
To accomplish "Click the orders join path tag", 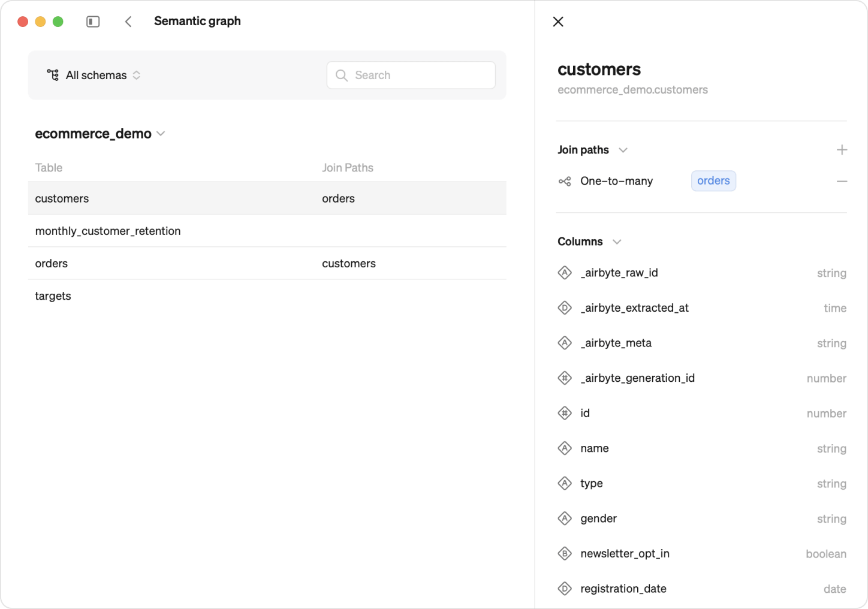I will coord(713,181).
